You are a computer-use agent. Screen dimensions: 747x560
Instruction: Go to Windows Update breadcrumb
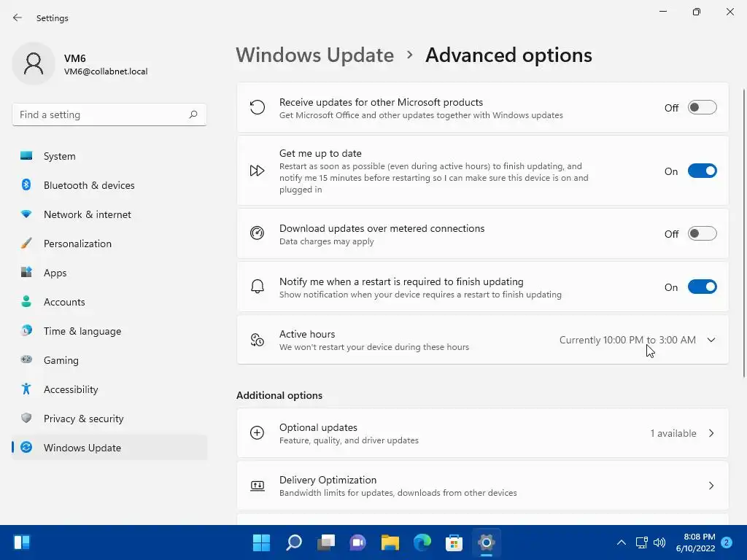[315, 55]
